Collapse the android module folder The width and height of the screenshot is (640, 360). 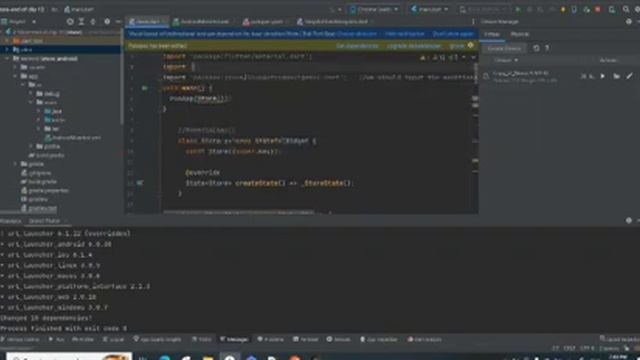7,59
